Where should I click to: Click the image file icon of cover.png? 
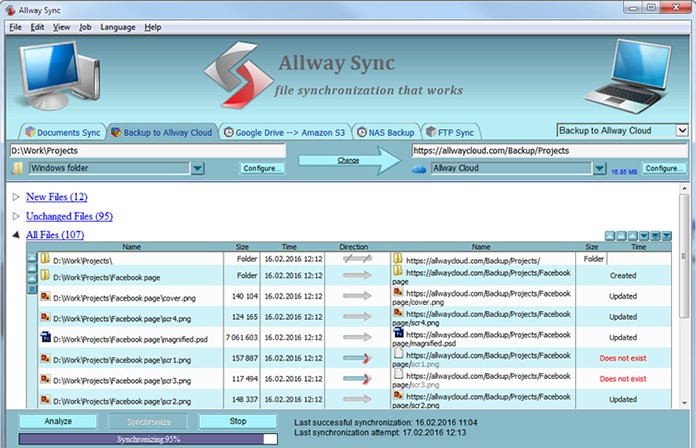pos(45,296)
